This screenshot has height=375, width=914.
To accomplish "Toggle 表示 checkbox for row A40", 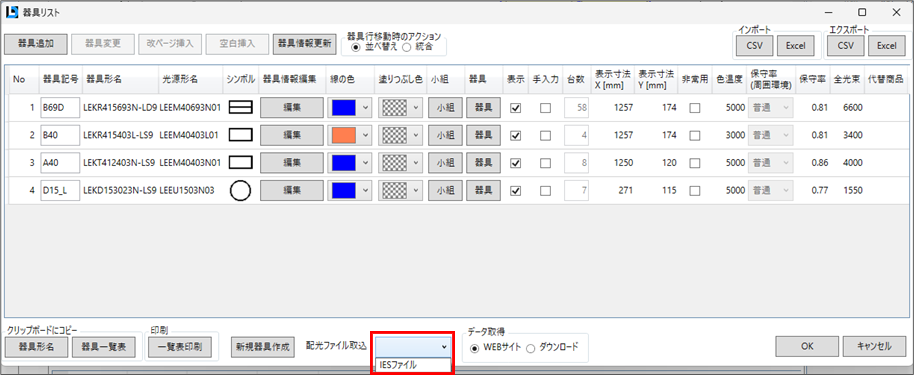I will pyautogui.click(x=515, y=163).
